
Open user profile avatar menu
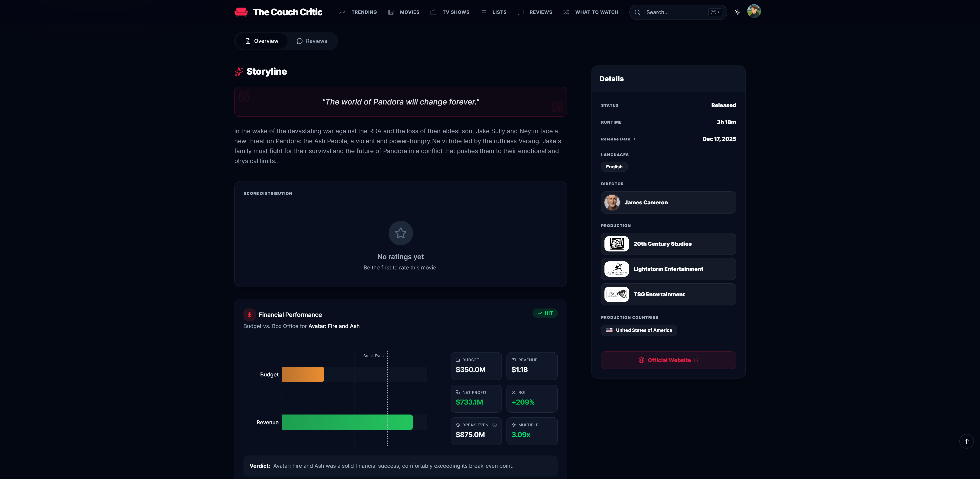click(754, 11)
